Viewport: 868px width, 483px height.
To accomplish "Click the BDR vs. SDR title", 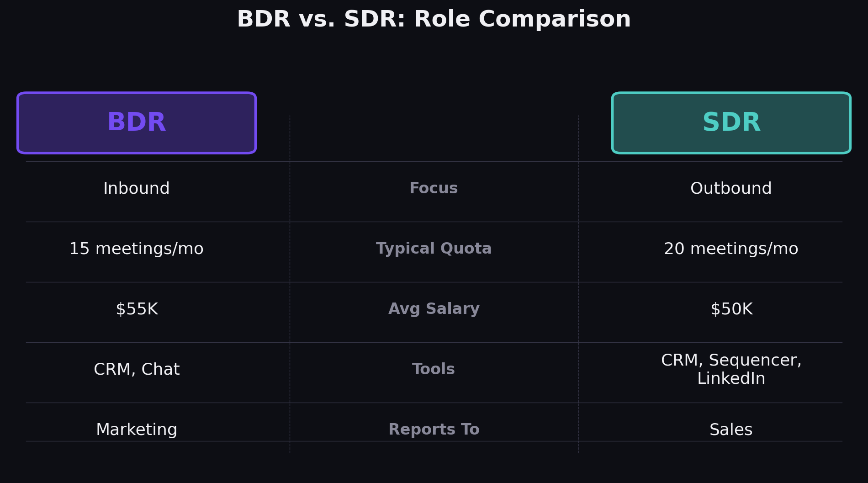I will pyautogui.click(x=434, y=19).
